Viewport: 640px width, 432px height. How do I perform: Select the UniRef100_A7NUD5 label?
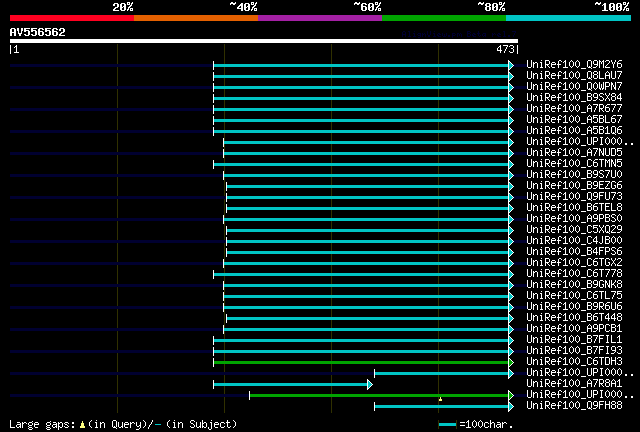coord(574,152)
